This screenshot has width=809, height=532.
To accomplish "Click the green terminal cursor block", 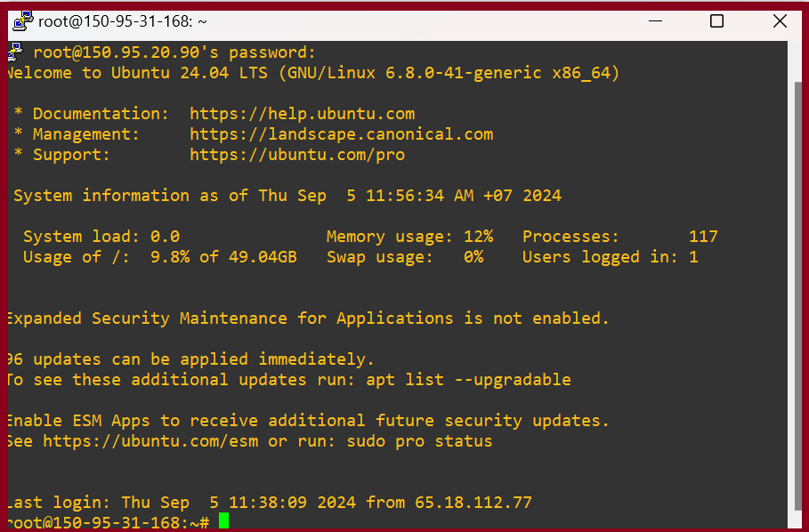I will pos(223,520).
